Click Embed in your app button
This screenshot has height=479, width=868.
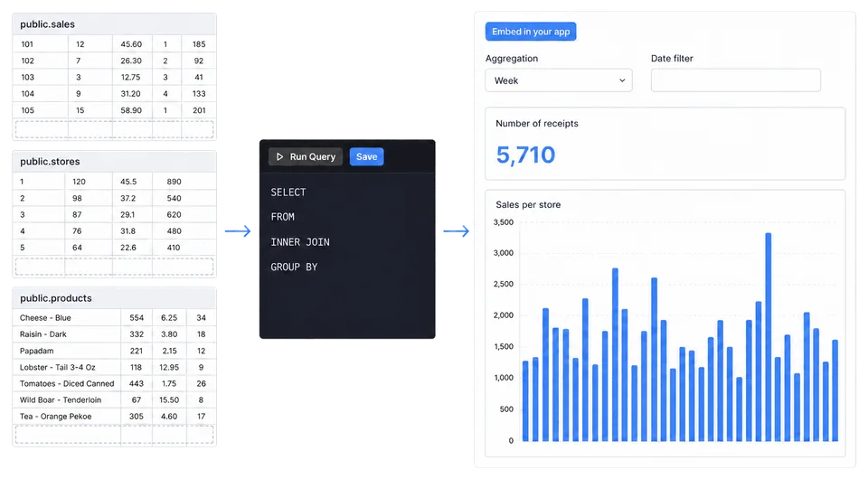[x=531, y=32]
